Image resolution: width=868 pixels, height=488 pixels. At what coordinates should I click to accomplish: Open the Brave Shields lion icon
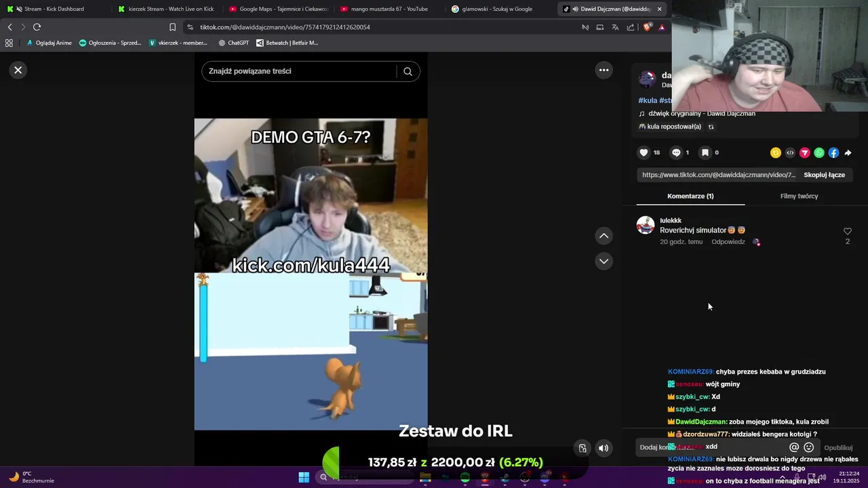[647, 27]
